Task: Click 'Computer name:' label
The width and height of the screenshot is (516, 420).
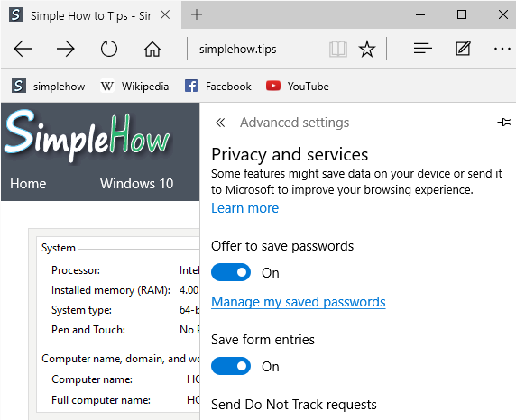Action: (x=92, y=379)
